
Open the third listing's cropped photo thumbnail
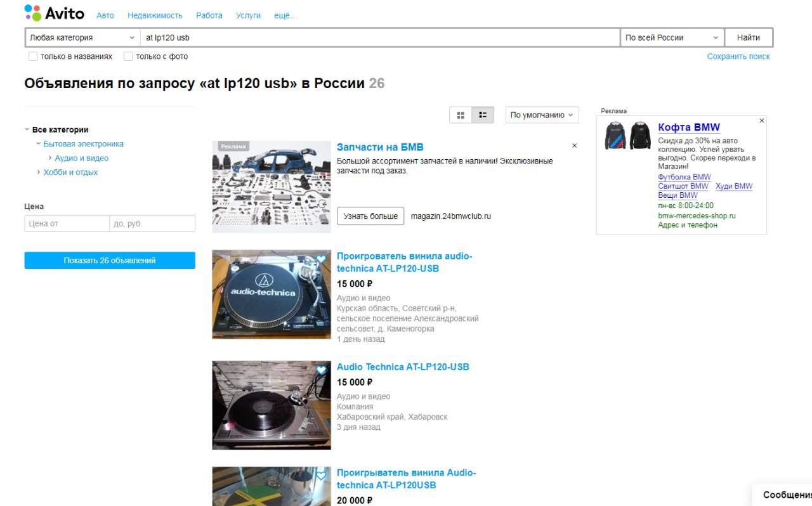(272, 486)
